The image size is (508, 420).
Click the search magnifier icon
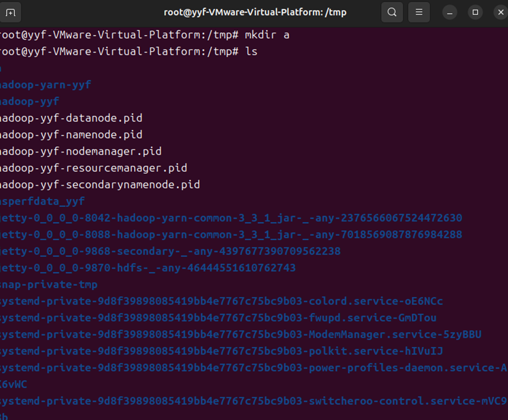click(392, 12)
